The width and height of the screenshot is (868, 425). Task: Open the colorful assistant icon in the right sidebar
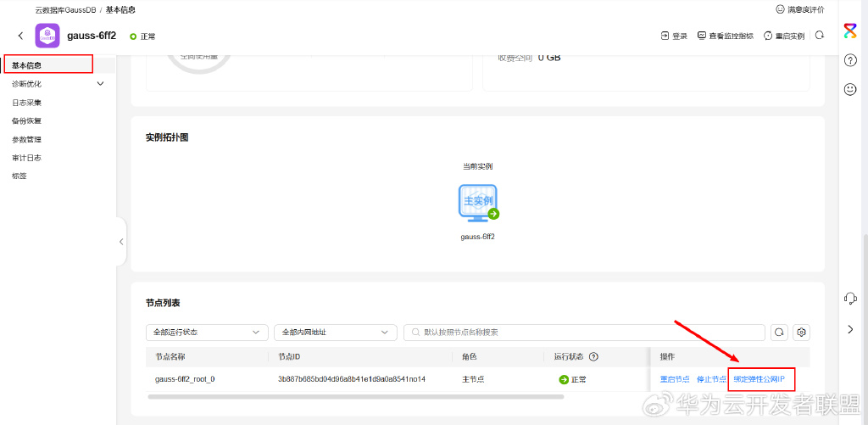850,31
